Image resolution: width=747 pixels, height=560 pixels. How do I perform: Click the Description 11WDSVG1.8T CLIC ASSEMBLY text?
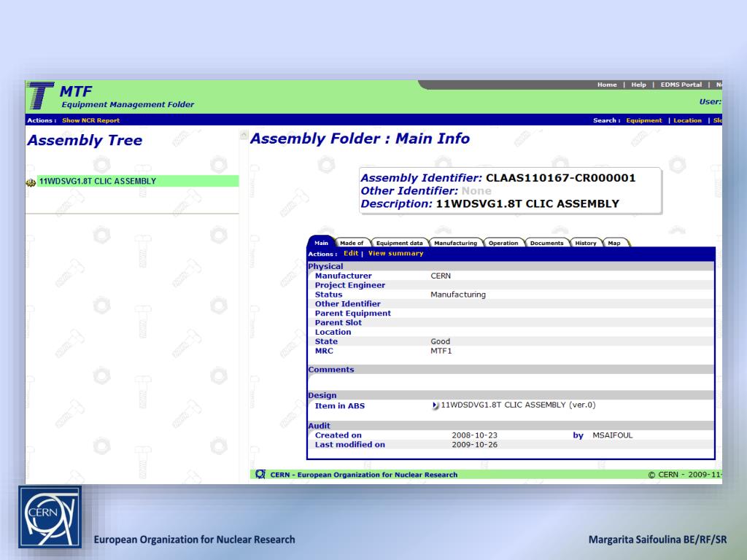tap(527, 204)
